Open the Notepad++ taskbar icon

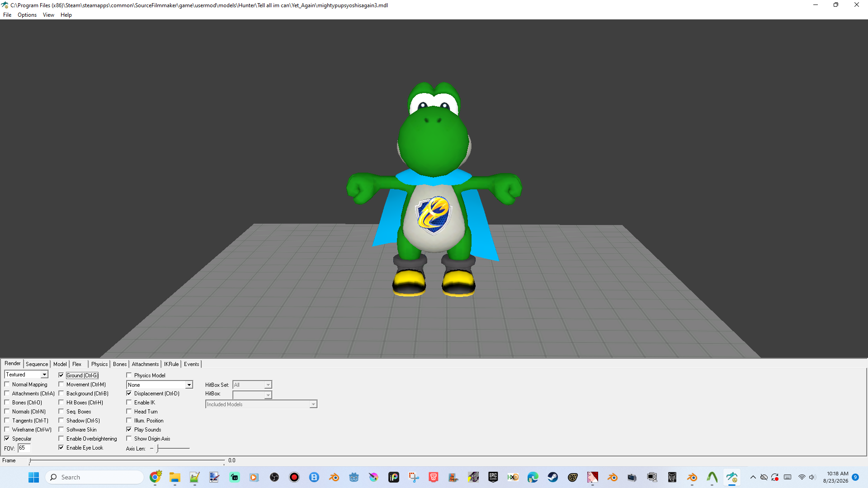195,477
